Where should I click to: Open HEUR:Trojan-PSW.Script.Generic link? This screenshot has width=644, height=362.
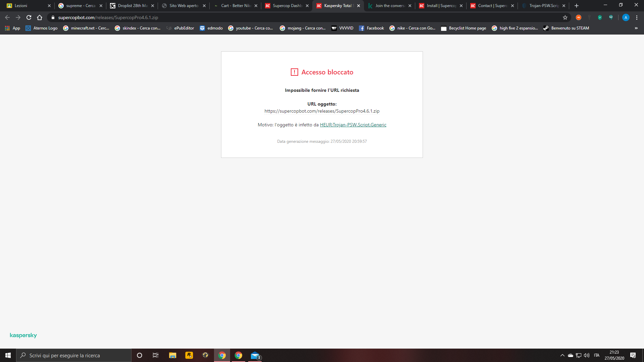point(353,125)
